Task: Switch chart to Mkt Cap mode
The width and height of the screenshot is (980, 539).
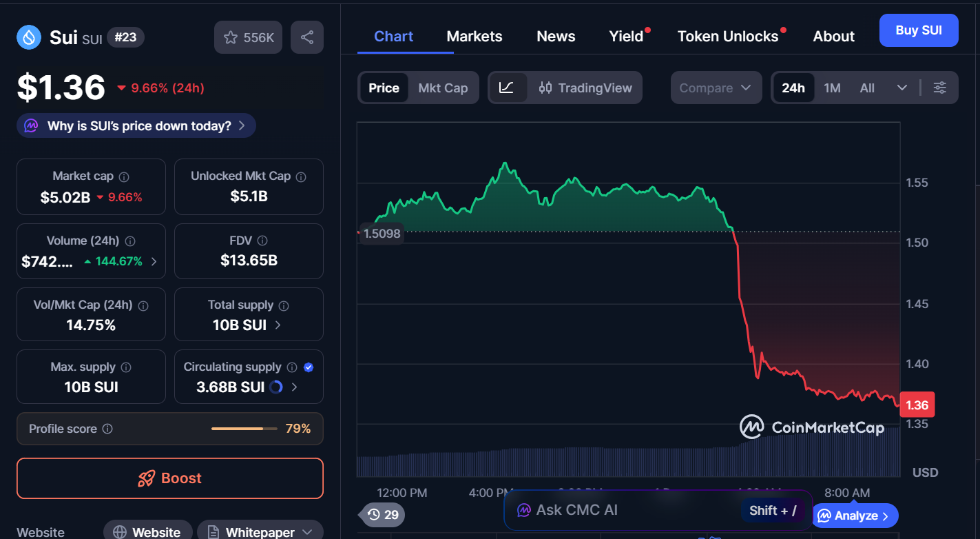Action: point(443,88)
